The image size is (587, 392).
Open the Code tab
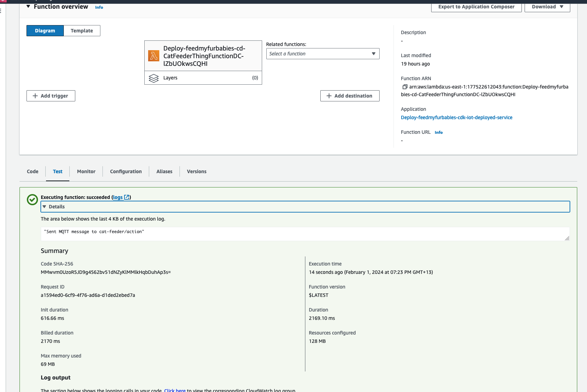click(x=33, y=171)
